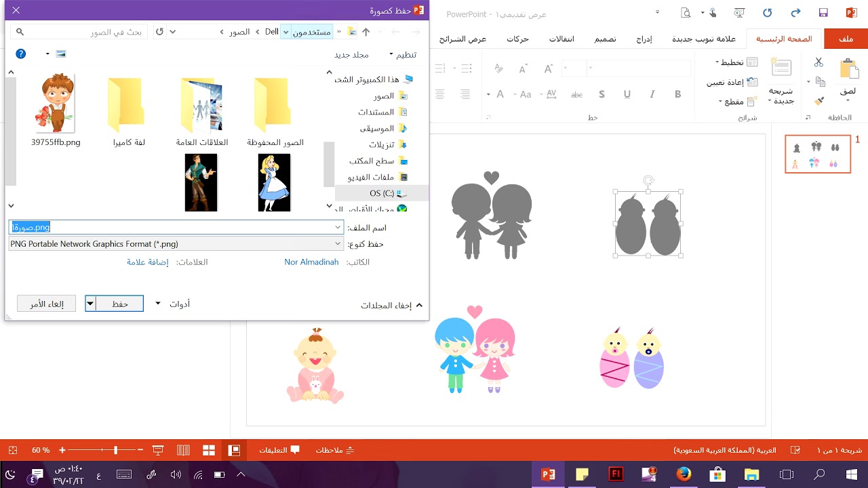868x488 pixels.
Task: Click the Clear Formatting icon
Action: 499,68
